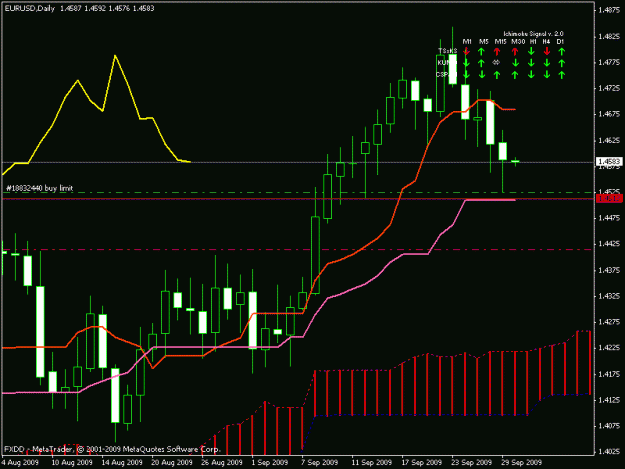This screenshot has width=625, height=469.
Task: Click the CSP row arrow under M30
Action: click(515, 75)
